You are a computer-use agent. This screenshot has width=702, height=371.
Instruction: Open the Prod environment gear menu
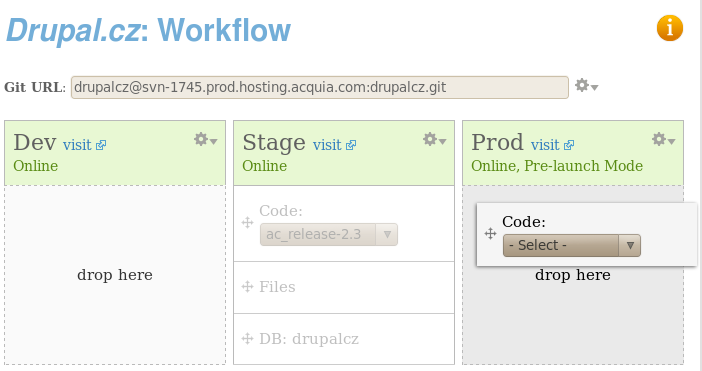coord(663,140)
